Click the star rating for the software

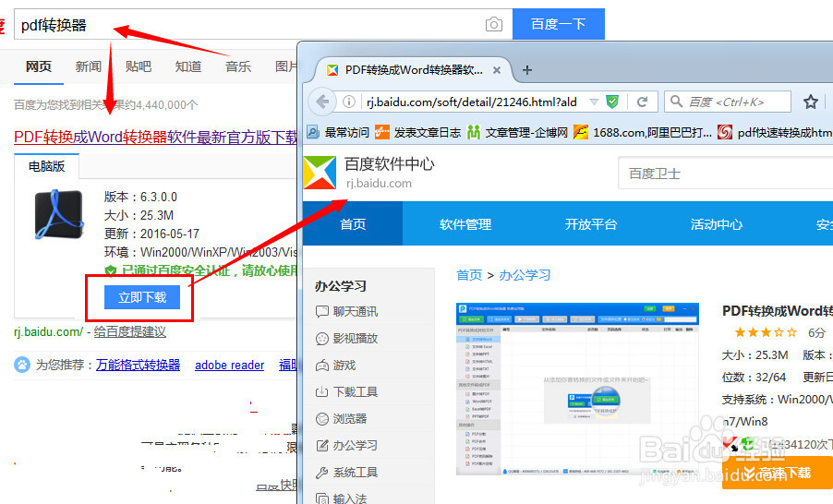[766, 332]
